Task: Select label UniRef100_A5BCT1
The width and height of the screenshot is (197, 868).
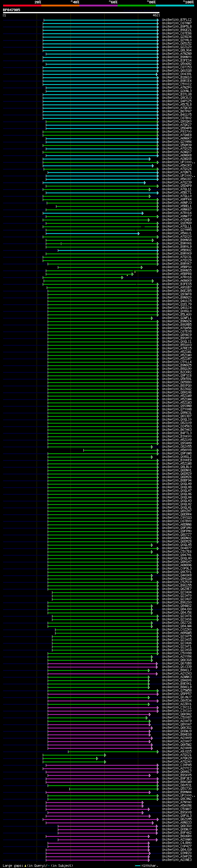Action: [176, 193]
